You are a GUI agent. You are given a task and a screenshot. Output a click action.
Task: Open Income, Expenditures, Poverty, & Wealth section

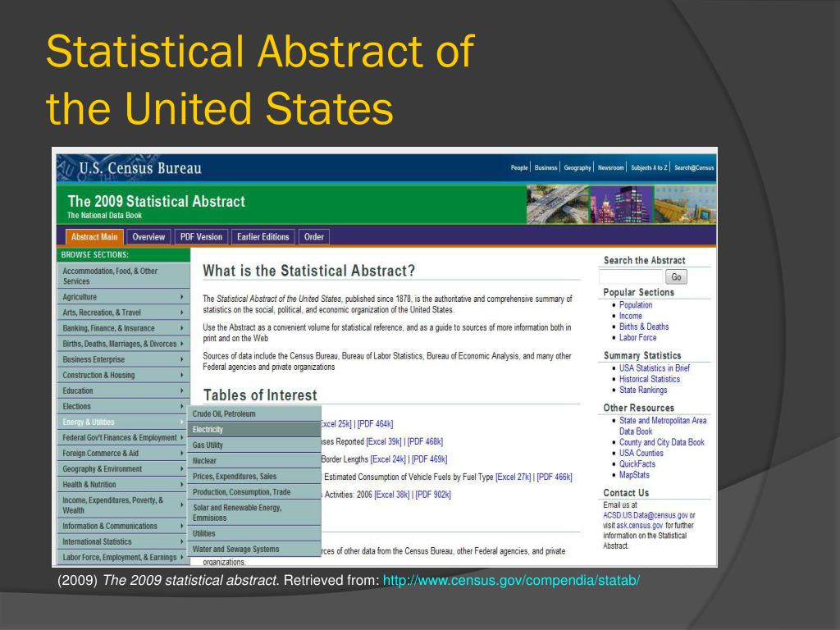click(x=123, y=505)
